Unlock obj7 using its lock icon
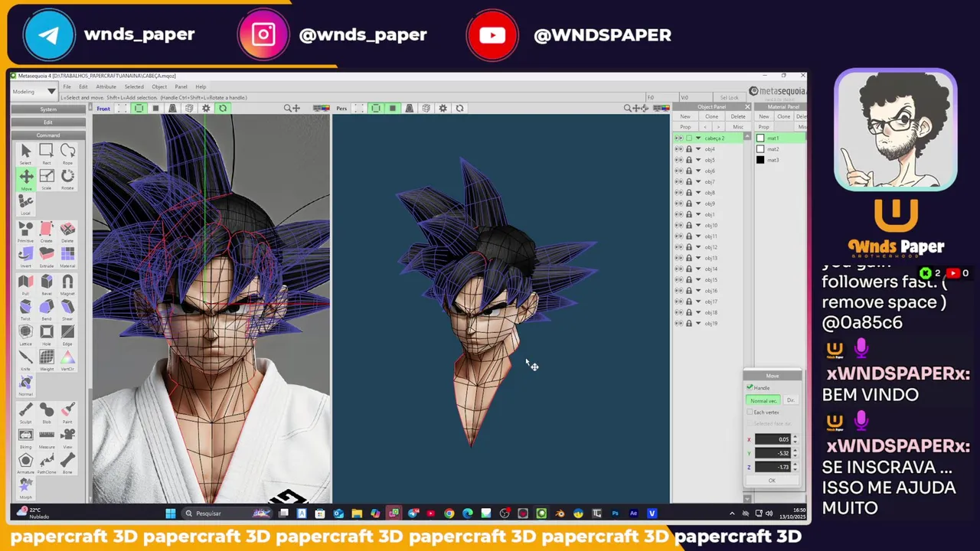 (688, 181)
